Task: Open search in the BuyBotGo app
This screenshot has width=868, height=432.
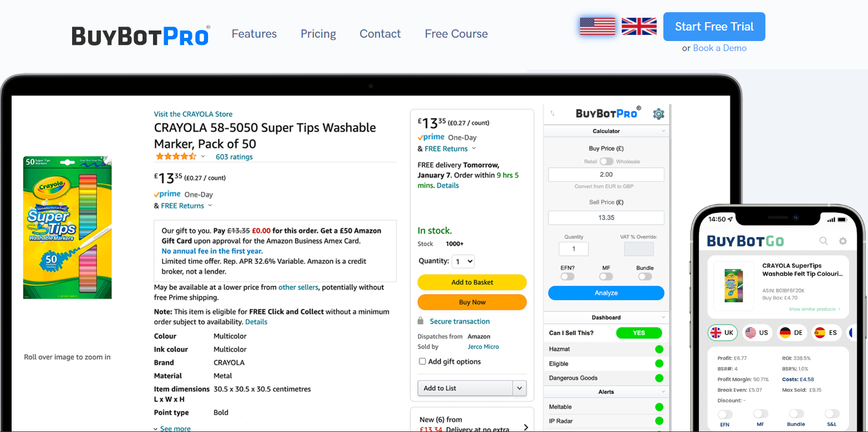Action: pos(823,241)
